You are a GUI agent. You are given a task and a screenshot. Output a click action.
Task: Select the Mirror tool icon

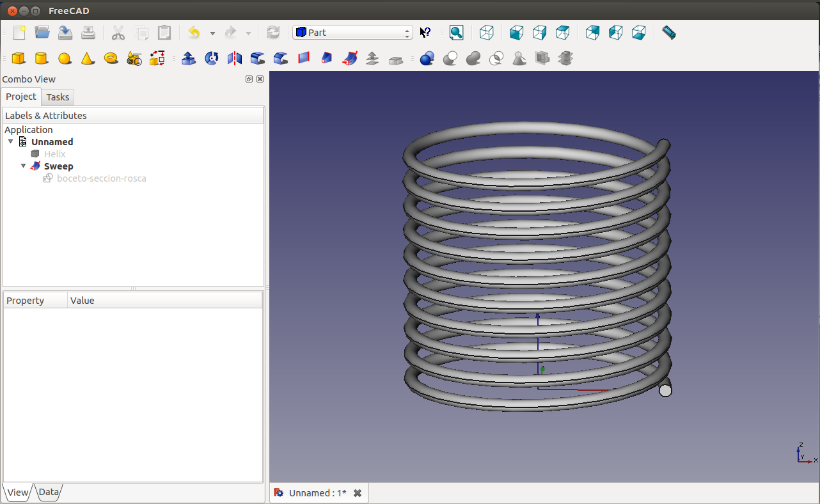click(x=235, y=59)
